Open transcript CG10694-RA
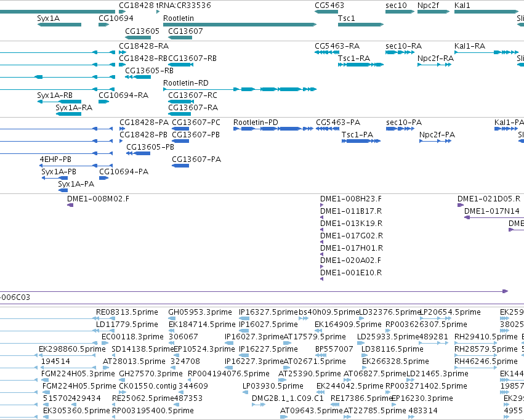The width and height of the screenshot is (524, 420). pos(123,95)
